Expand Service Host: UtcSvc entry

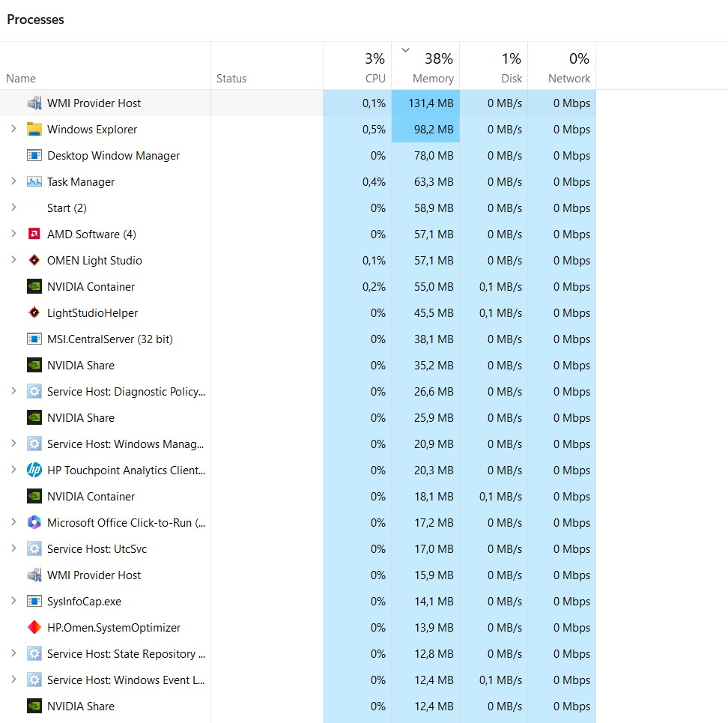pos(13,549)
